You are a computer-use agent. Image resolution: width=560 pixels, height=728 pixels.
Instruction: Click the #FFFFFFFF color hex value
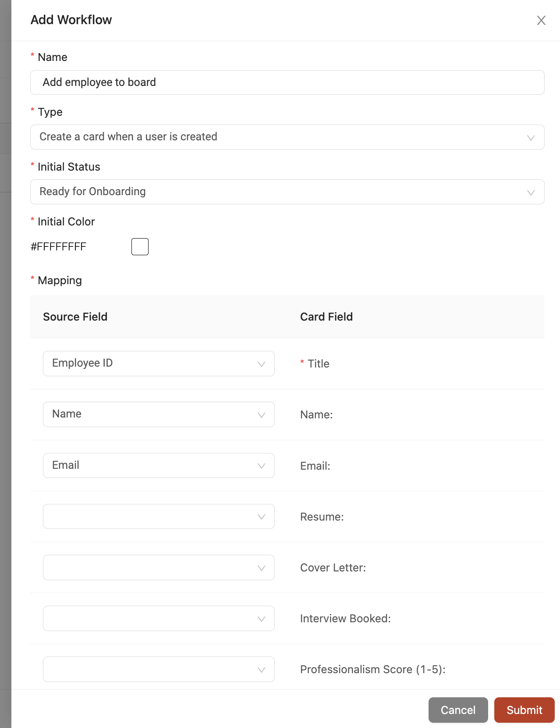pyautogui.click(x=58, y=246)
